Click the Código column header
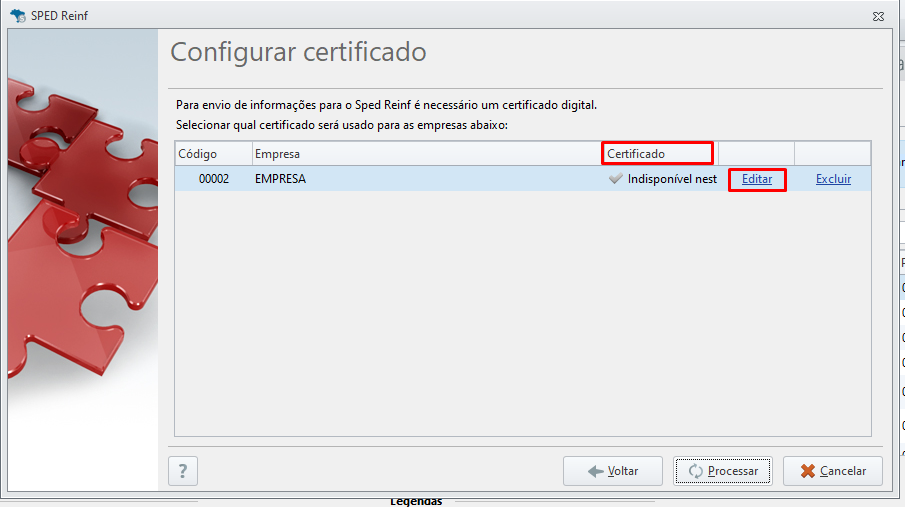Image resolution: width=905 pixels, height=507 pixels. pyautogui.click(x=214, y=154)
